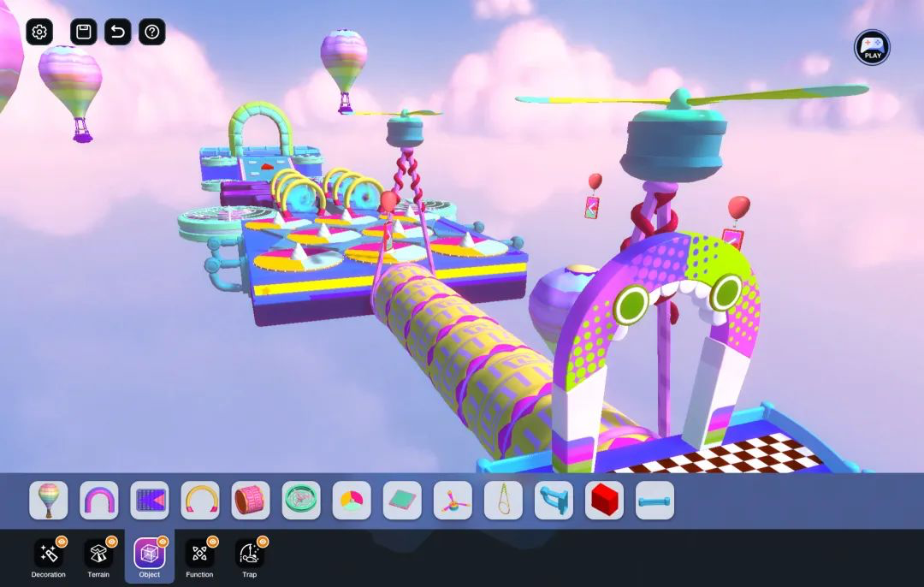Toggle visibility eye on Function tab
Image resolution: width=924 pixels, height=587 pixels.
(213, 542)
